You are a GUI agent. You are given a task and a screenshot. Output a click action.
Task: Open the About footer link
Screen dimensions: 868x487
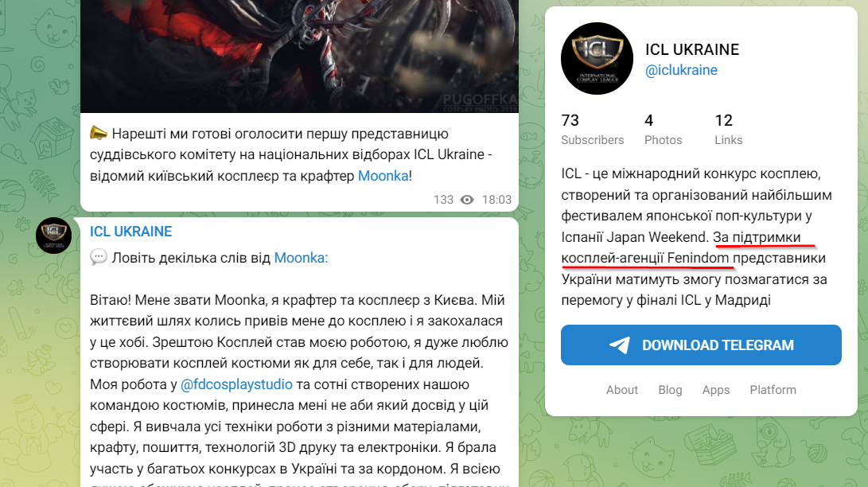click(622, 390)
